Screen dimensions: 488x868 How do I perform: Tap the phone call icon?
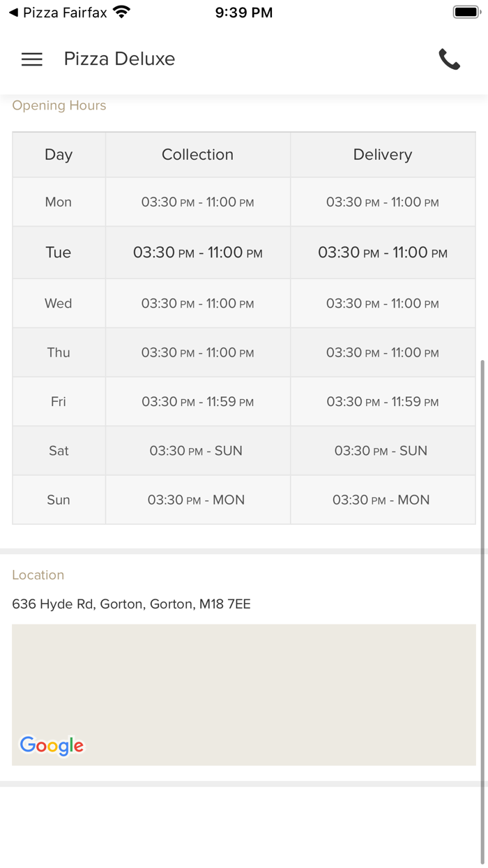pos(450,59)
